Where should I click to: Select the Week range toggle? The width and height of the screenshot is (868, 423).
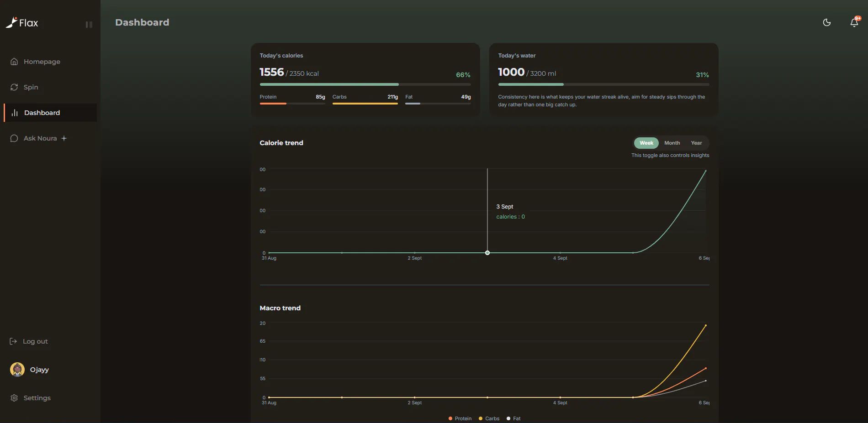tap(646, 143)
